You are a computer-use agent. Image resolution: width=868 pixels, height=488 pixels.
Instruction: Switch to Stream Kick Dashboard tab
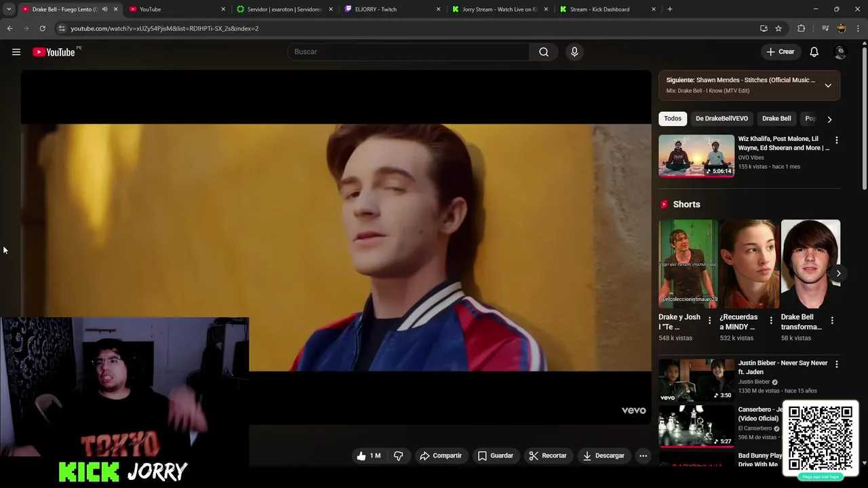[607, 9]
